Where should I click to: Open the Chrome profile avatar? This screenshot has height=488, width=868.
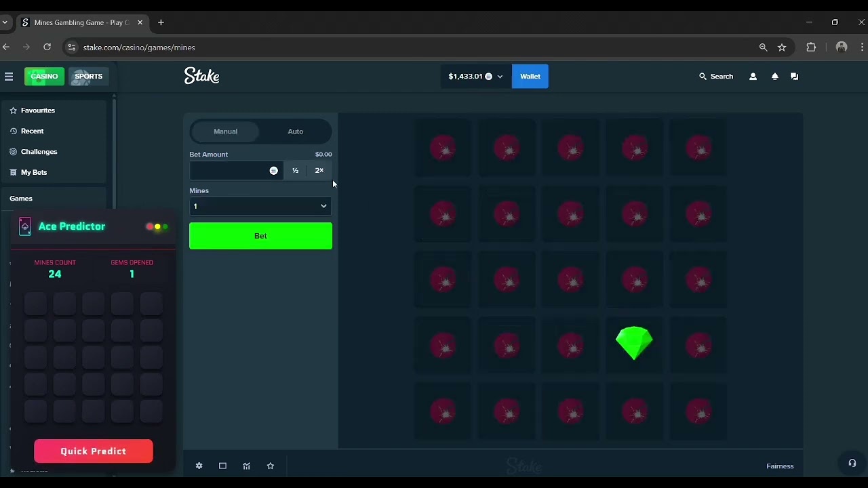pos(842,47)
